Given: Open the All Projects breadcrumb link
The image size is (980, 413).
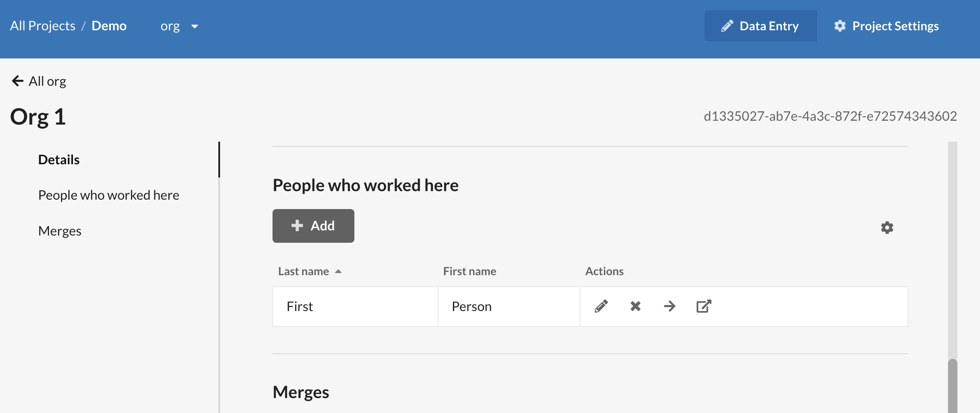Looking at the screenshot, I should tap(43, 26).
